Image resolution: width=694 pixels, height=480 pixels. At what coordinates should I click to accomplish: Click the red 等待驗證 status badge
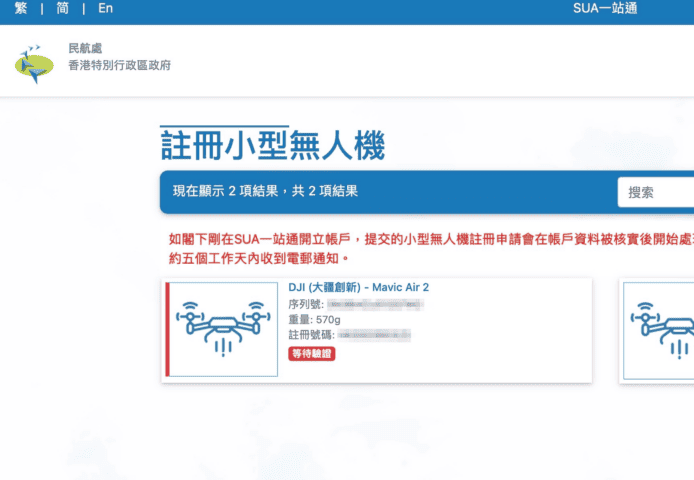click(x=312, y=354)
